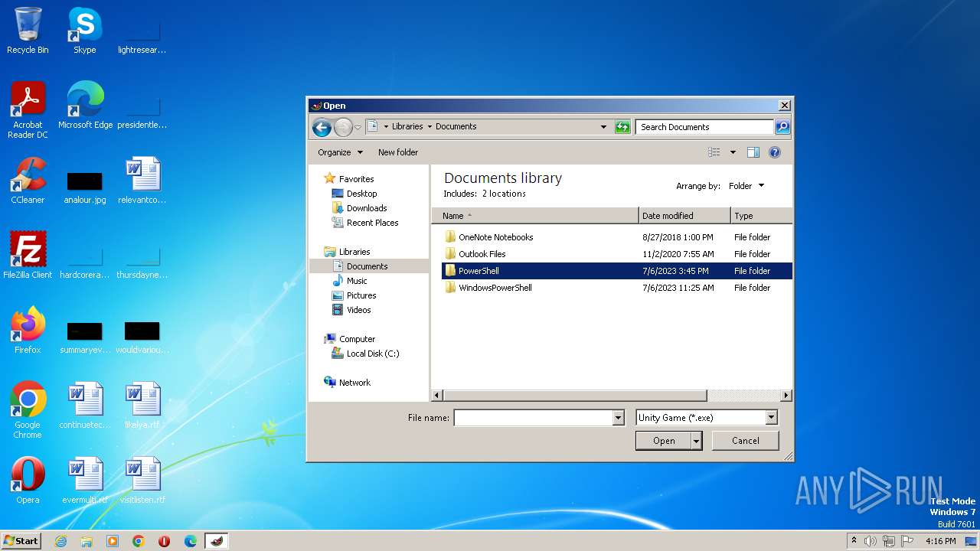Screen dimensions: 980x551
Task: Select the Music library
Action: pyautogui.click(x=357, y=281)
